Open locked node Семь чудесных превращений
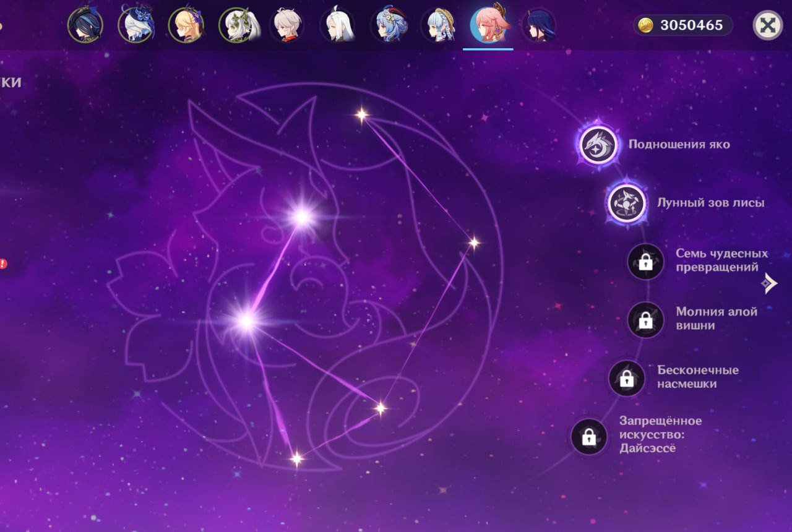The height and width of the screenshot is (532, 792). pyautogui.click(x=645, y=262)
